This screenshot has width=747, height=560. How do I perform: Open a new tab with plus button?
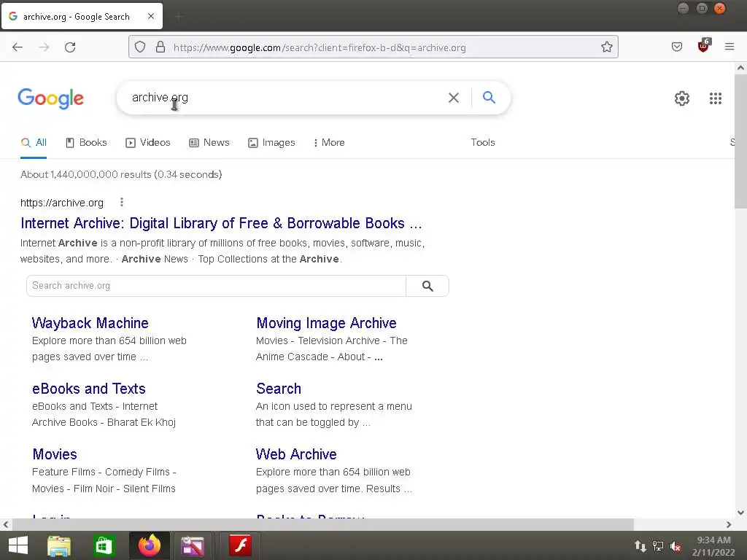point(179,17)
